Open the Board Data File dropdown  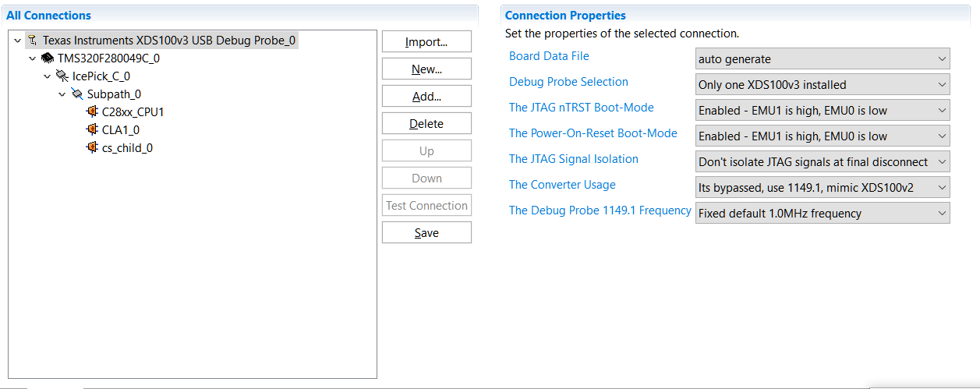pos(823,58)
